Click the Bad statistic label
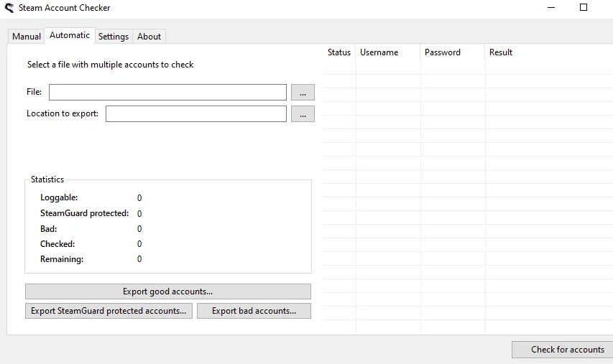The width and height of the screenshot is (613, 364). [48, 229]
